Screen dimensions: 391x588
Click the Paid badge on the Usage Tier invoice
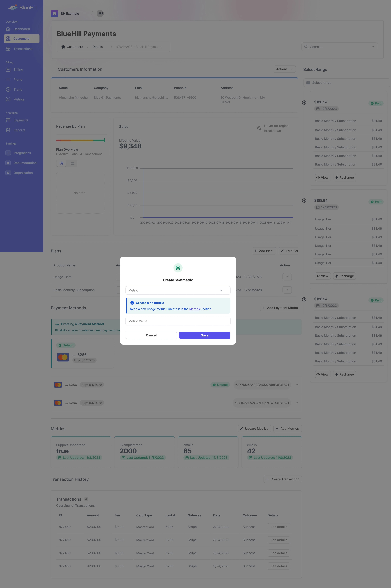pyautogui.click(x=376, y=202)
